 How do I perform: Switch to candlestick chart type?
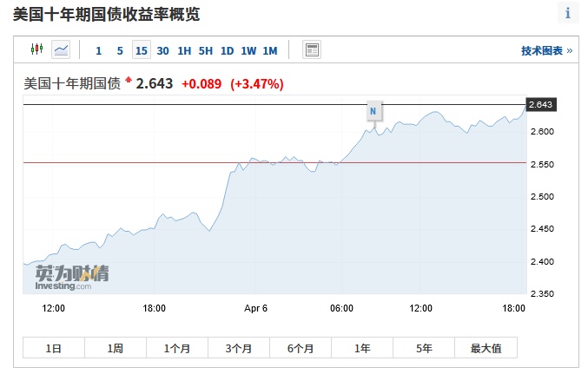coord(36,50)
